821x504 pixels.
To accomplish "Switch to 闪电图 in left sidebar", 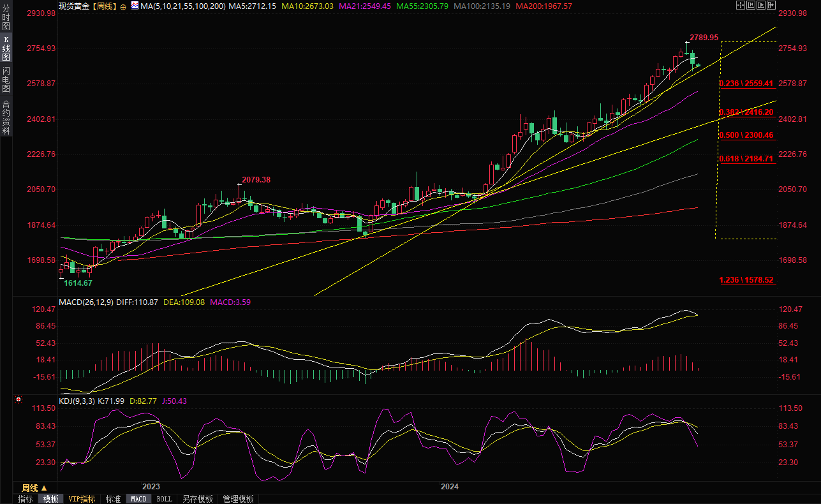I will point(6,79).
